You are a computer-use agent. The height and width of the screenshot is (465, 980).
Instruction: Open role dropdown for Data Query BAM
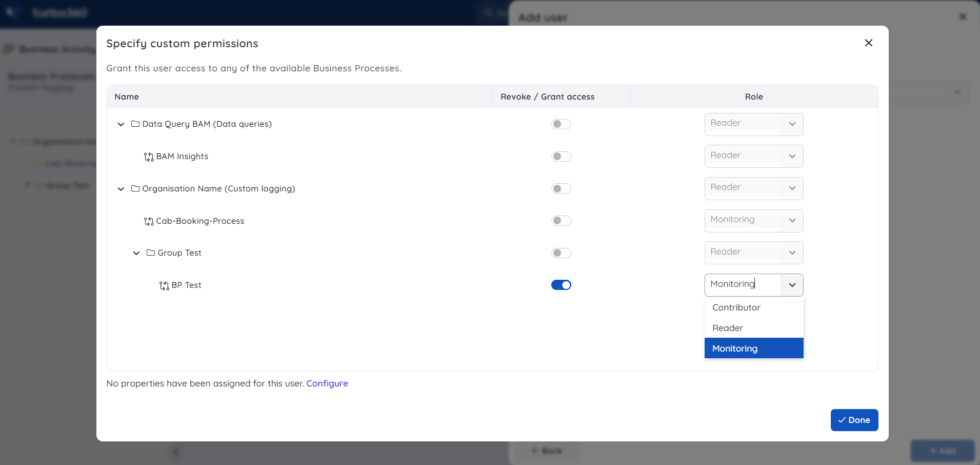[x=792, y=124]
